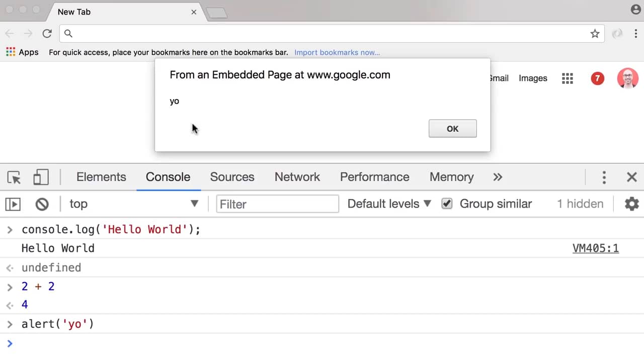Open the Google apps grid icon
The width and height of the screenshot is (644, 362).
(x=568, y=78)
